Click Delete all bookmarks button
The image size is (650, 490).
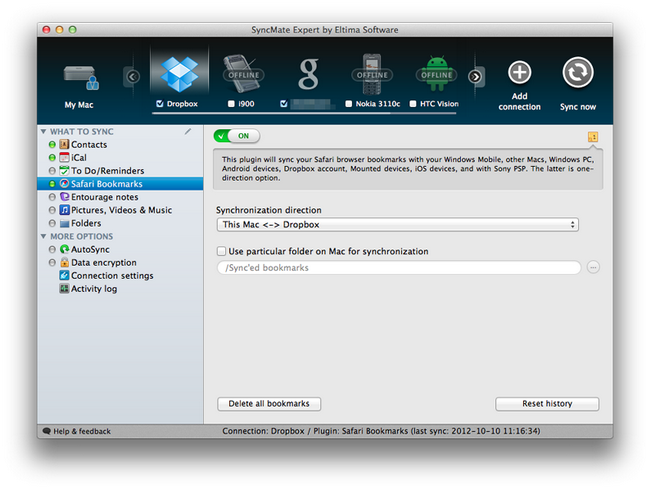(x=269, y=404)
